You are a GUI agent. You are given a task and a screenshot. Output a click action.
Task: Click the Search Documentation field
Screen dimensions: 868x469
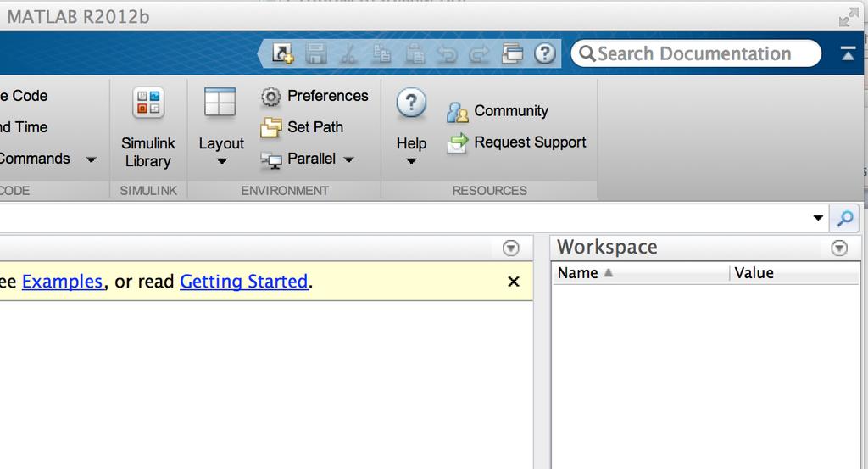point(696,53)
